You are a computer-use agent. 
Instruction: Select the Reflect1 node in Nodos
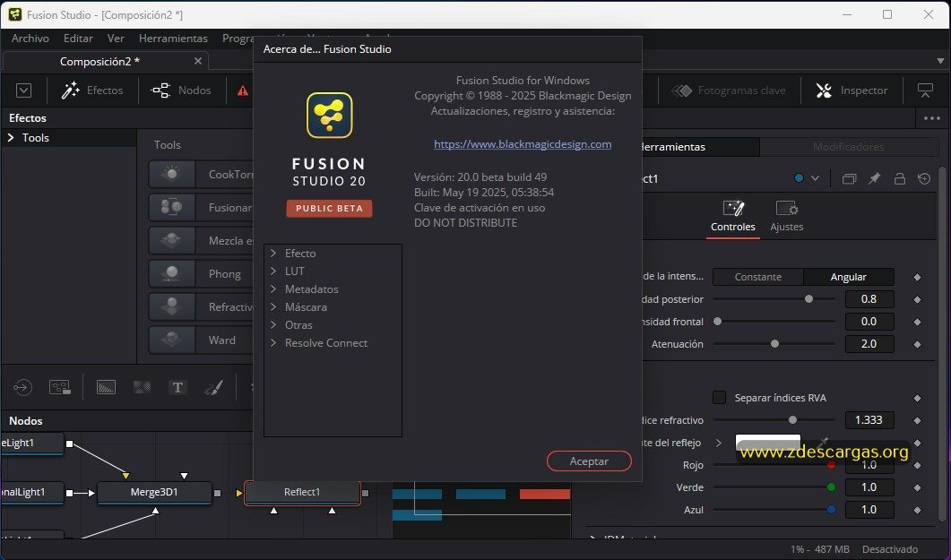tap(302, 492)
